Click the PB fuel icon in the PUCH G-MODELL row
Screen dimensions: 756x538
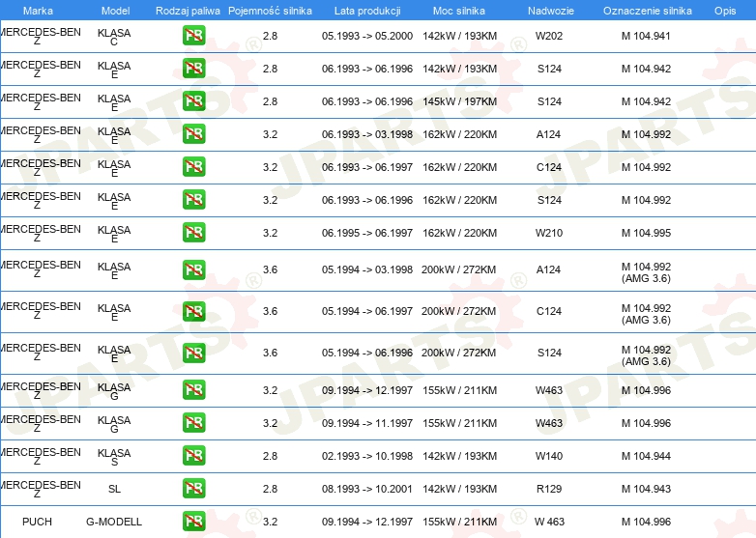coord(193,522)
